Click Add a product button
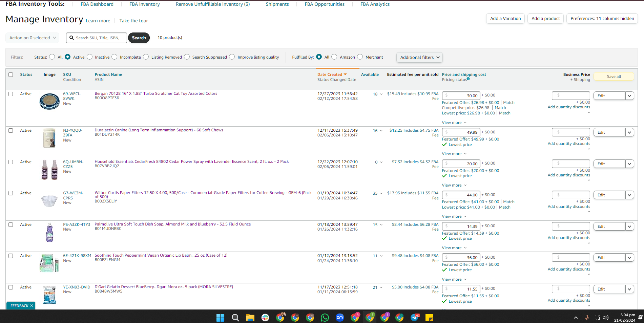Screen dimensions: 644x323 point(545,19)
